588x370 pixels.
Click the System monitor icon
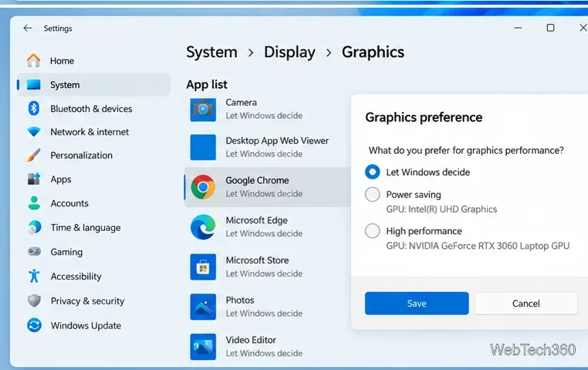pos(33,85)
